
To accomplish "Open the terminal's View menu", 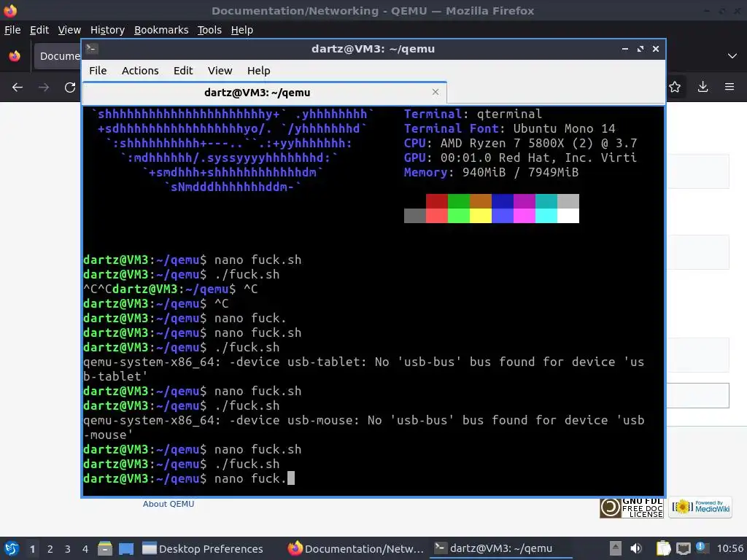I will [220, 71].
